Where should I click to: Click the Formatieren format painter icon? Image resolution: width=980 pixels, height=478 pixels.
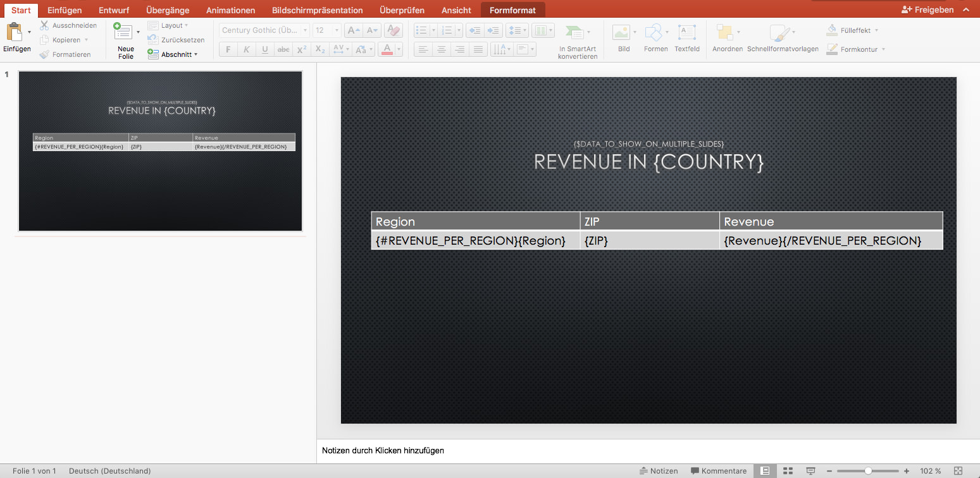pos(44,54)
